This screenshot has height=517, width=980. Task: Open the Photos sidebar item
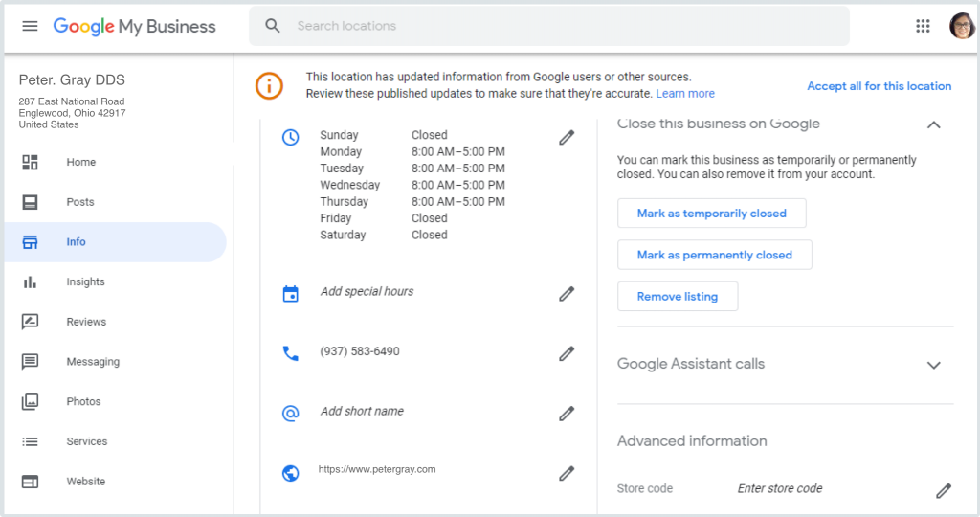click(83, 402)
